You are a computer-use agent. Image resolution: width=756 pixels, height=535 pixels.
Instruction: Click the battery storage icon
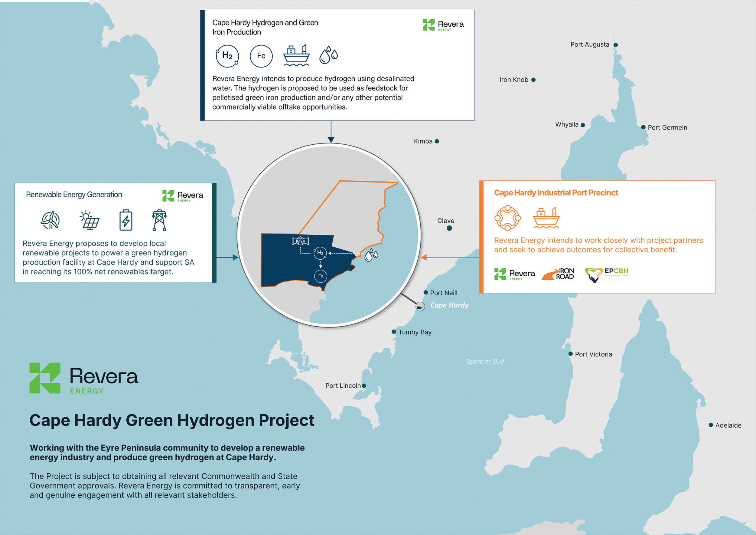(126, 220)
